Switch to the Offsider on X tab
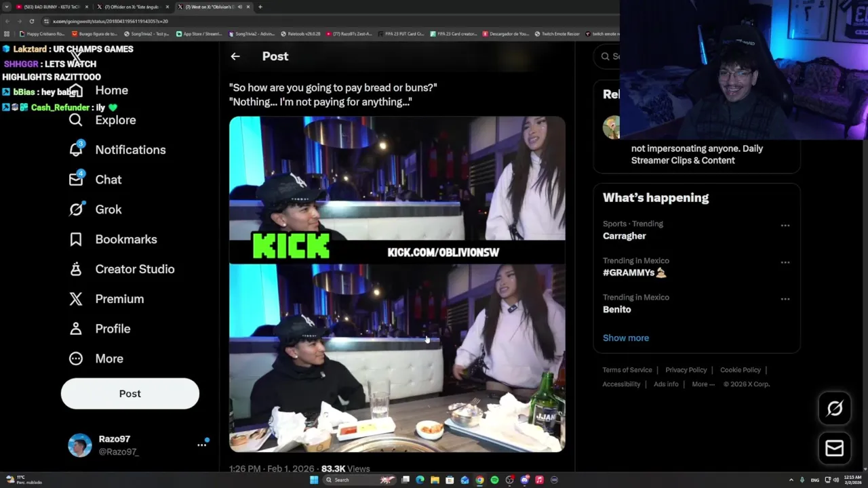Screen dimensions: 868x488 pyautogui.click(x=132, y=7)
